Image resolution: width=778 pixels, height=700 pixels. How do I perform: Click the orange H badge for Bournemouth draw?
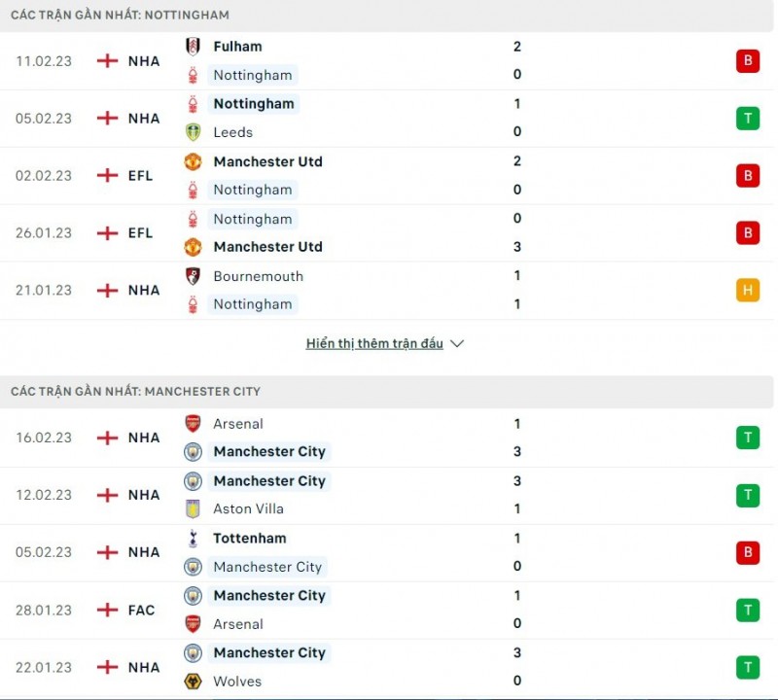[747, 290]
